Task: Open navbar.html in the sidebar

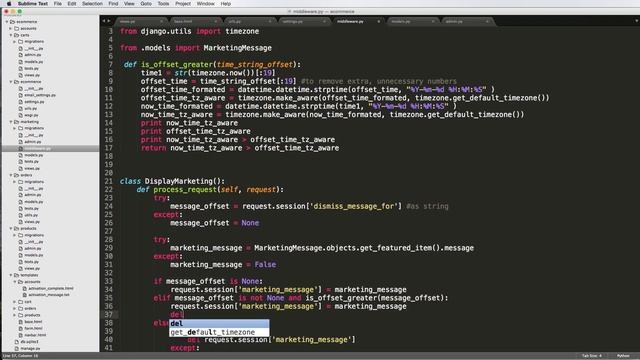Action: tap(35, 335)
